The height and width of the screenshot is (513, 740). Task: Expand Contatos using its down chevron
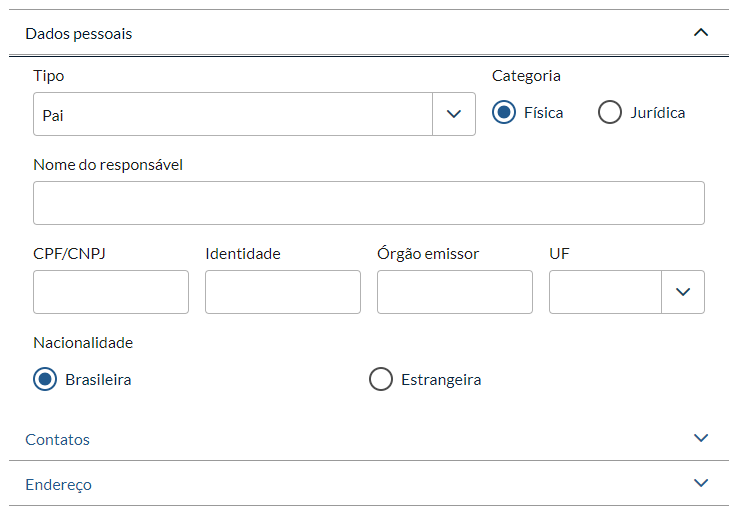point(701,438)
